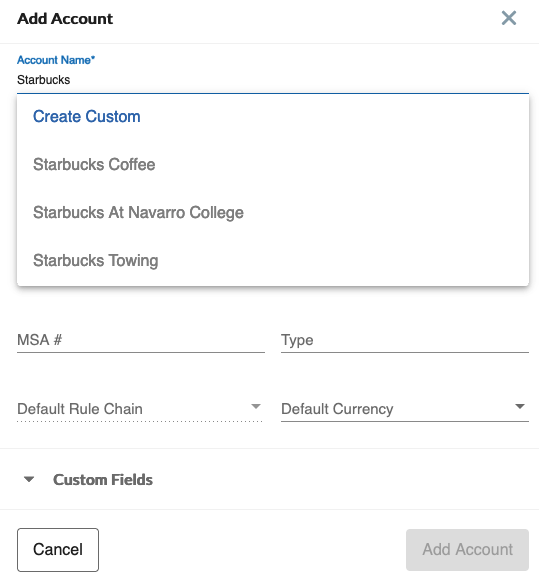Click the typed Starbucks text in the name field

click(44, 80)
